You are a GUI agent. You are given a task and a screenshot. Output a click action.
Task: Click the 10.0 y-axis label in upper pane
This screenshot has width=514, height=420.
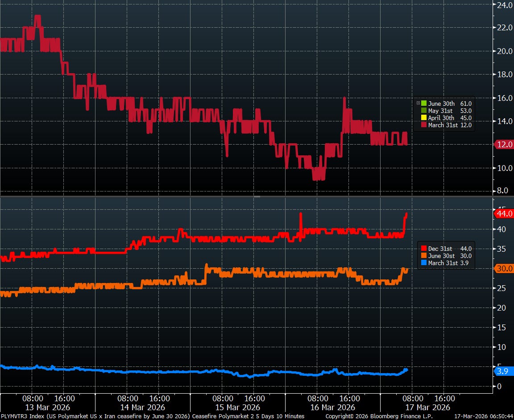(x=505, y=168)
